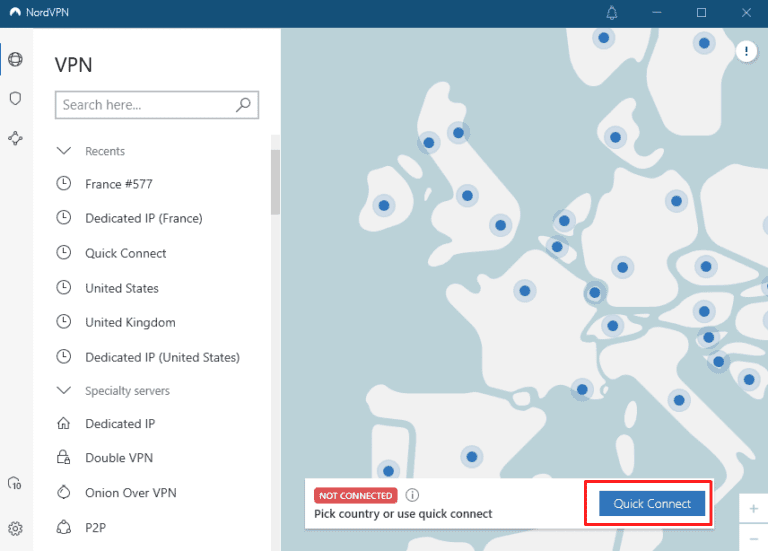Select Double VPN specialty server

click(118, 458)
